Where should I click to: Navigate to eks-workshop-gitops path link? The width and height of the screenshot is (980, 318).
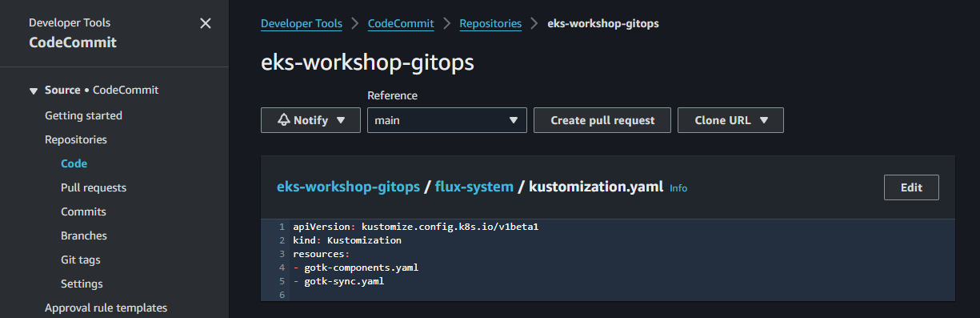[x=348, y=187]
